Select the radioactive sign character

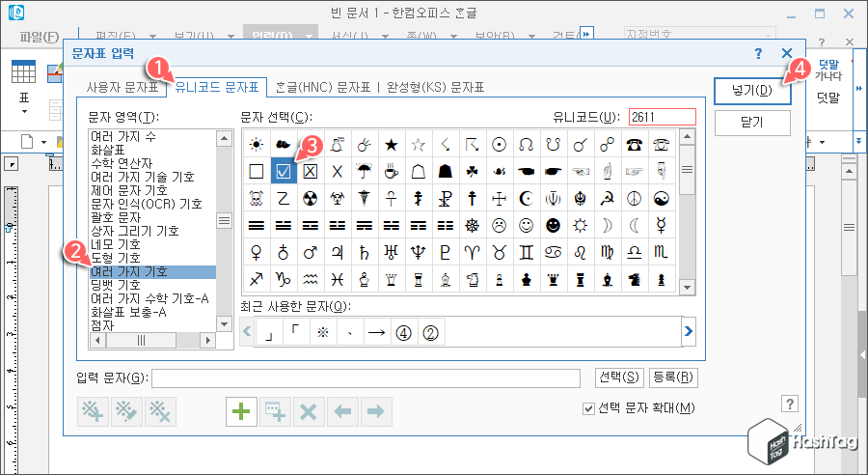[311, 199]
